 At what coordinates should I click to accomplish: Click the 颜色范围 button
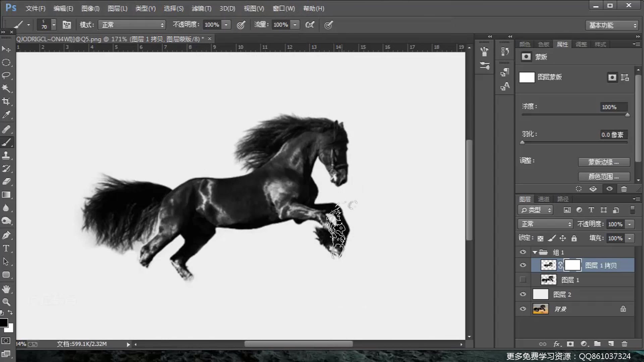pos(604,177)
